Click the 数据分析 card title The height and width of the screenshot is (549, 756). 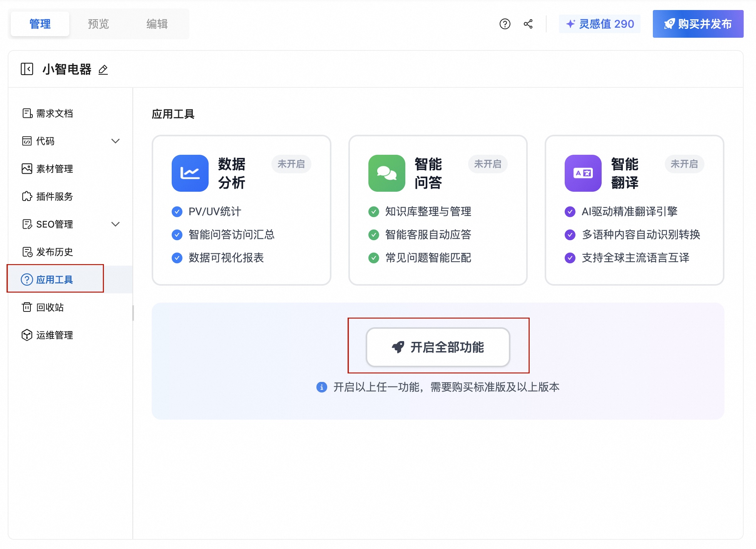coord(232,173)
